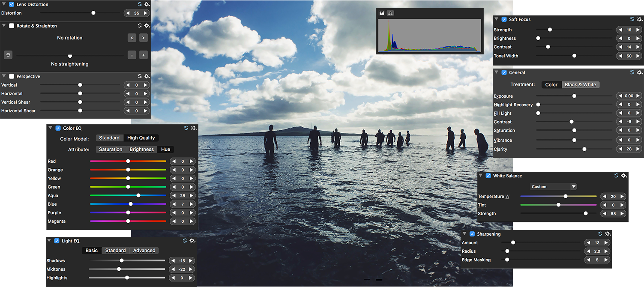
Task: Click the Temperature slider in White Balance
Action: tap(558, 196)
